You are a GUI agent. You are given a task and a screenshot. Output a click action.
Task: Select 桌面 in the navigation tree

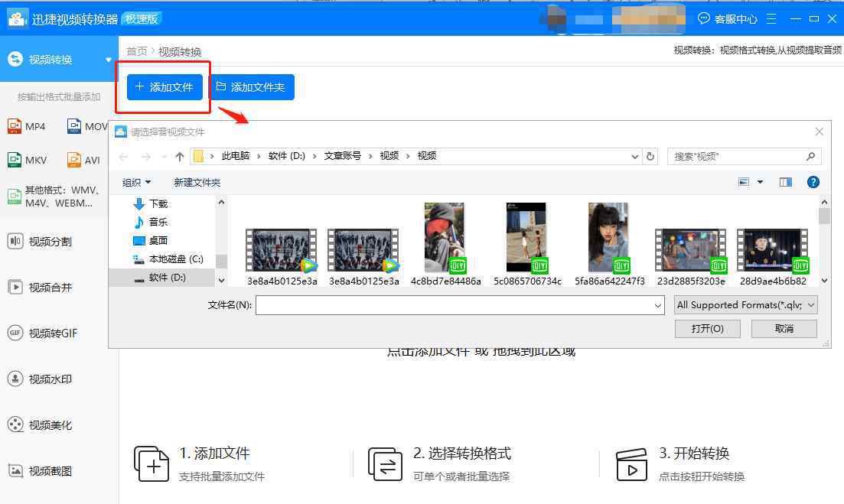click(x=151, y=240)
